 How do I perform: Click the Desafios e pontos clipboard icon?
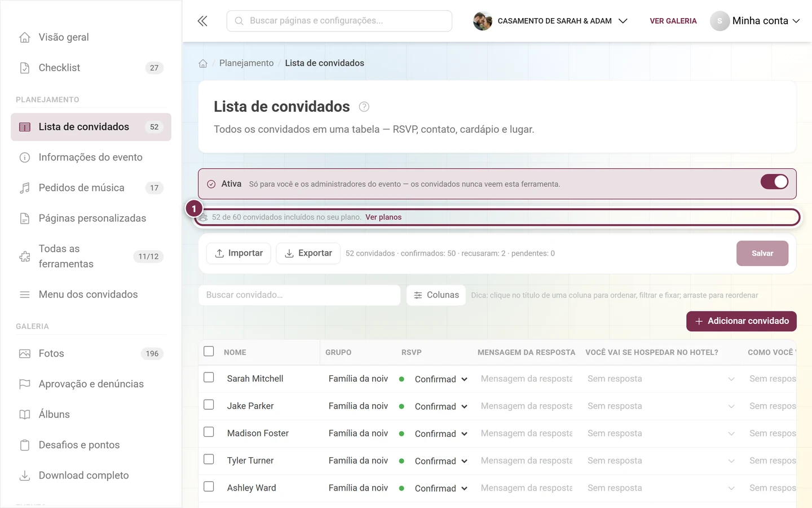click(x=25, y=445)
